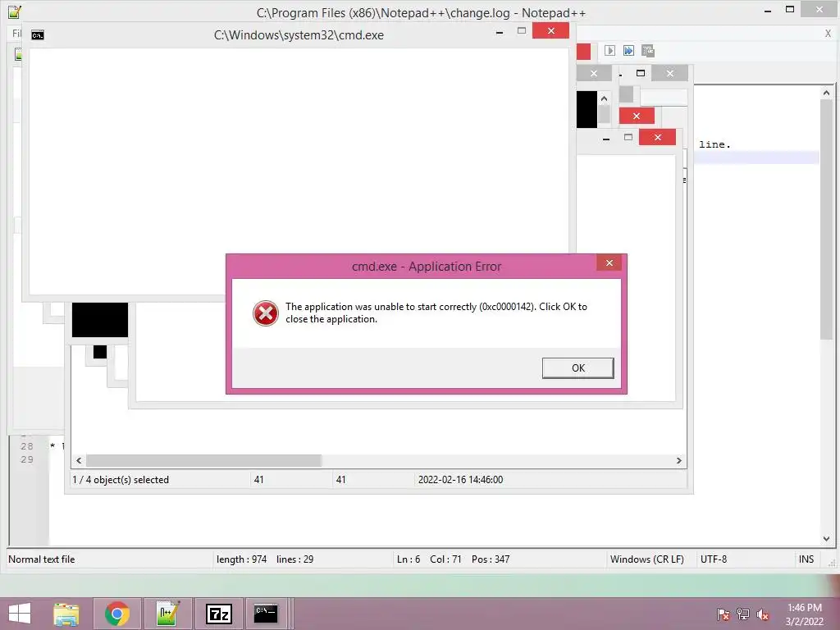Click the Save recorded macro icon

[648, 50]
